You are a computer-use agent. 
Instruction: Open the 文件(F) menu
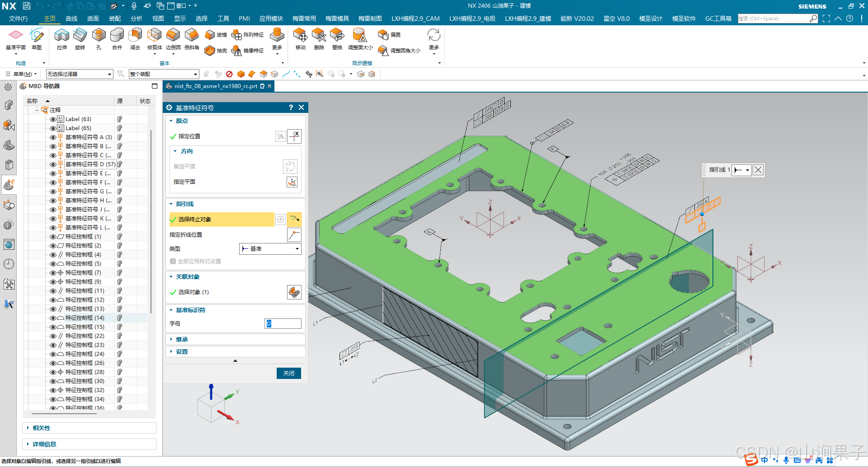click(18, 19)
